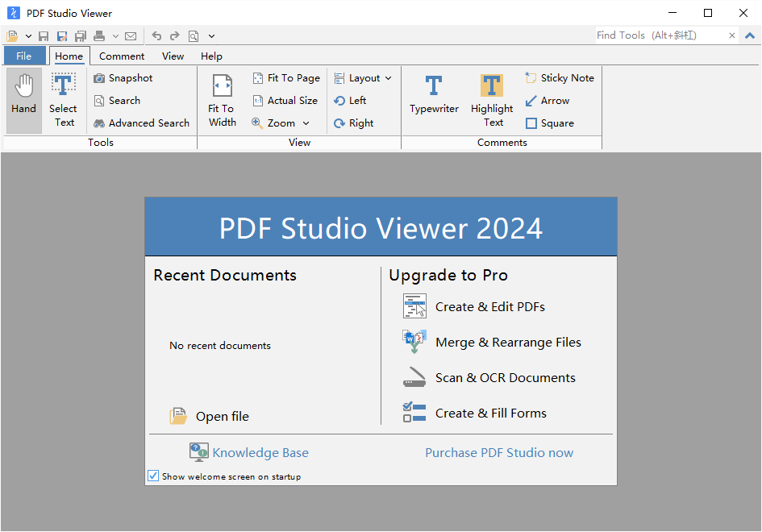
Task: Switch to the Home tab
Action: pos(69,56)
